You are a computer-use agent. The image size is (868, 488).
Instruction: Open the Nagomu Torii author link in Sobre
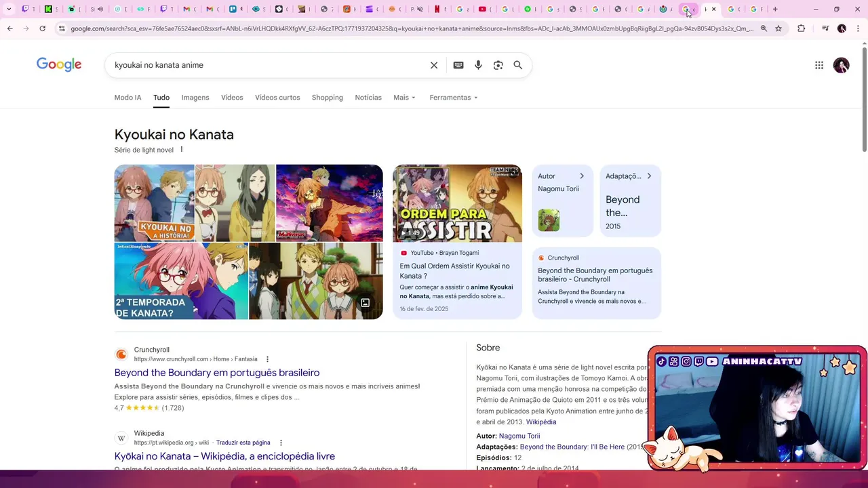[x=519, y=436]
